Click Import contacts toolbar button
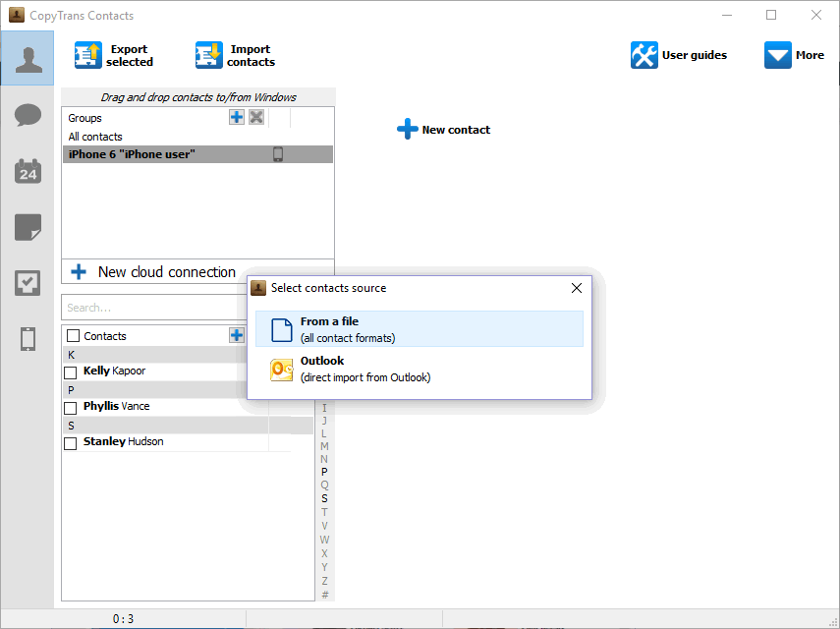 [235, 55]
